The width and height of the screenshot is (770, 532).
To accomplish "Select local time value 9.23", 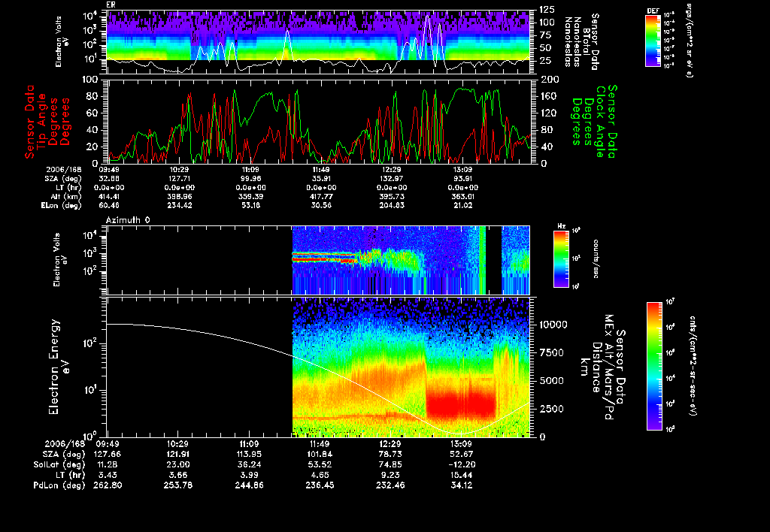I will pos(390,475).
